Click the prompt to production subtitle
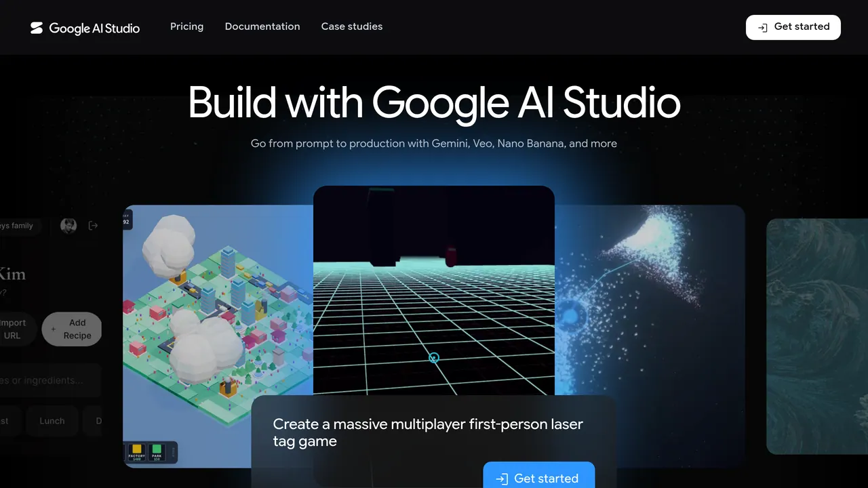Viewport: 868px width, 488px height. (x=434, y=144)
